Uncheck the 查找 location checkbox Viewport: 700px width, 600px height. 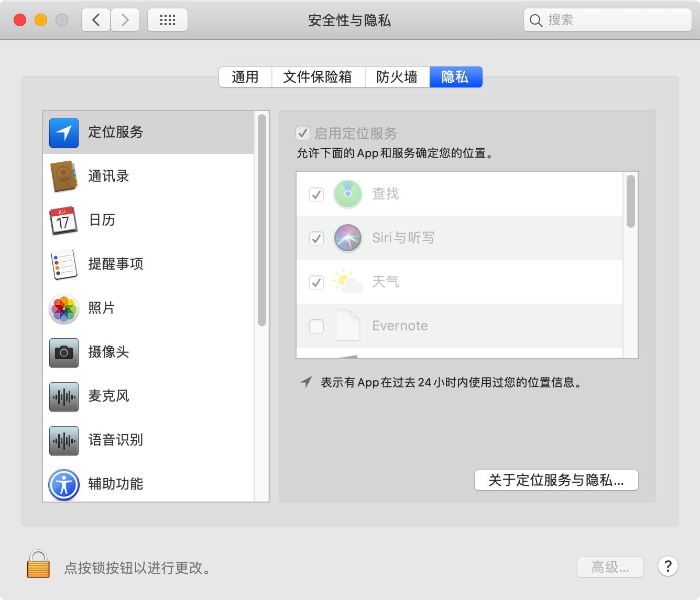coord(316,194)
